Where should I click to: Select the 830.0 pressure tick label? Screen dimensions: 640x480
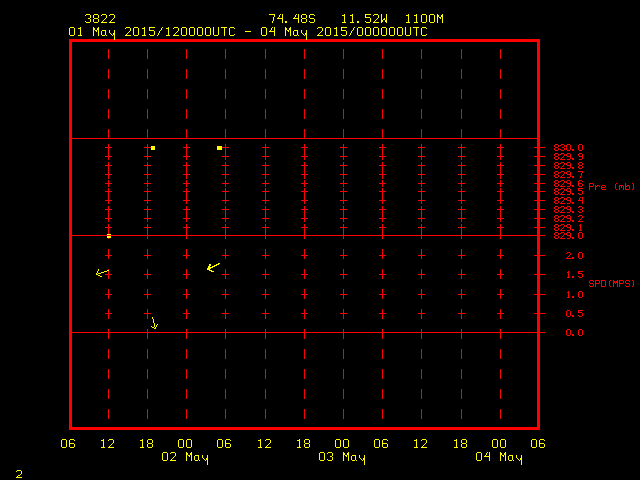tap(568, 147)
